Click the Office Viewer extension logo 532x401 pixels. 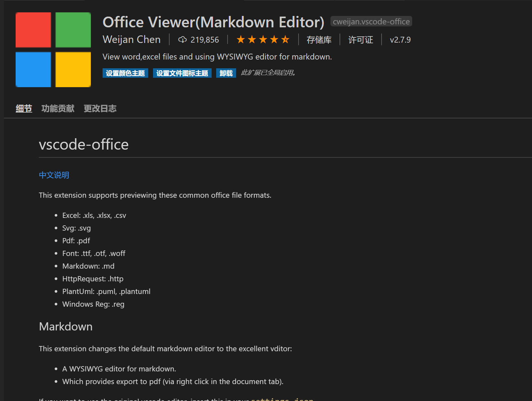(53, 50)
